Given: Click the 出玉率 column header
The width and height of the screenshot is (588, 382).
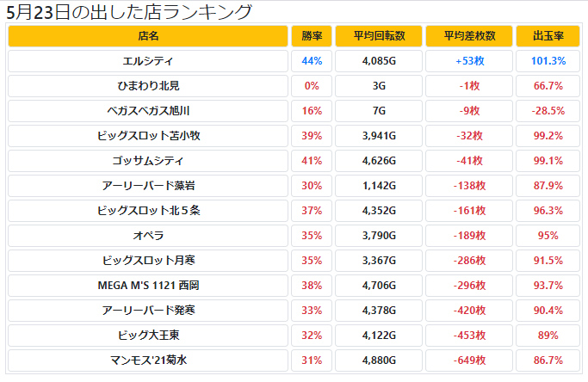Looking at the screenshot, I should click(548, 36).
